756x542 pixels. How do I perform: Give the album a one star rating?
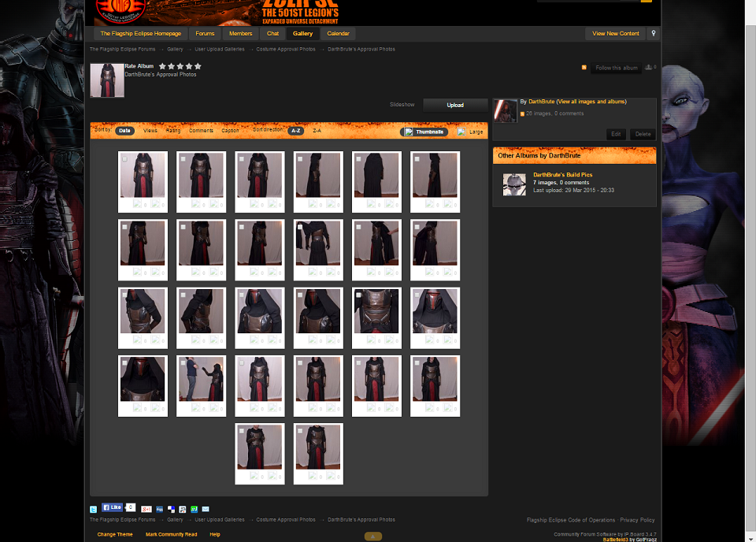(162, 66)
